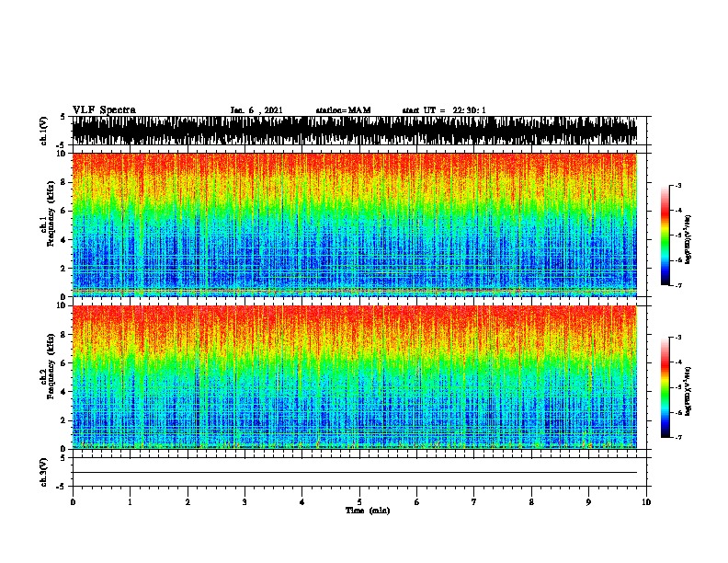Screen dimensions: 728x563
Task: Click the 'start UT = 22:30: 1' text
Action: [x=444, y=110]
